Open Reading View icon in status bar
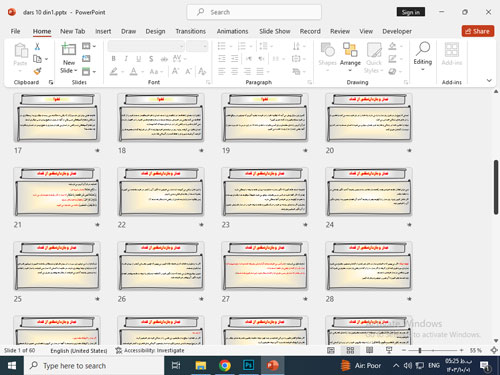This screenshot has height=375, width=500. pyautogui.click(x=369, y=350)
